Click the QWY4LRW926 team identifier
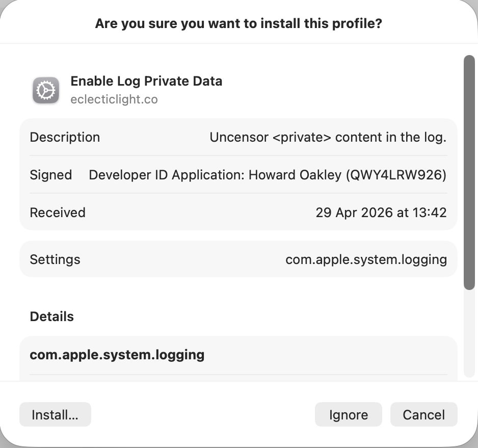Image resolution: width=478 pixels, height=448 pixels. click(x=396, y=175)
